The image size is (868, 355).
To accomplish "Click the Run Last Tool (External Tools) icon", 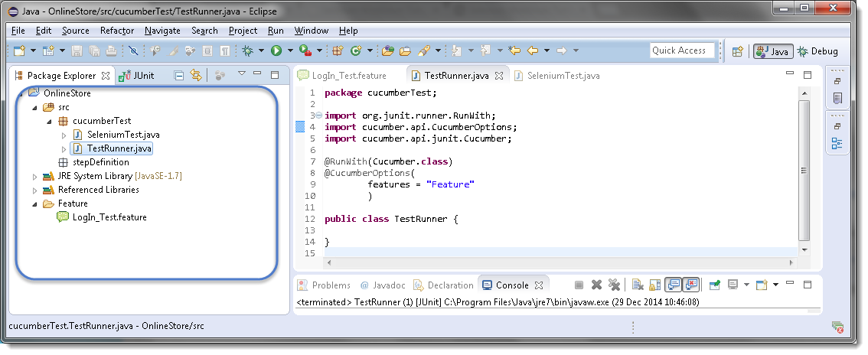I will tap(305, 50).
